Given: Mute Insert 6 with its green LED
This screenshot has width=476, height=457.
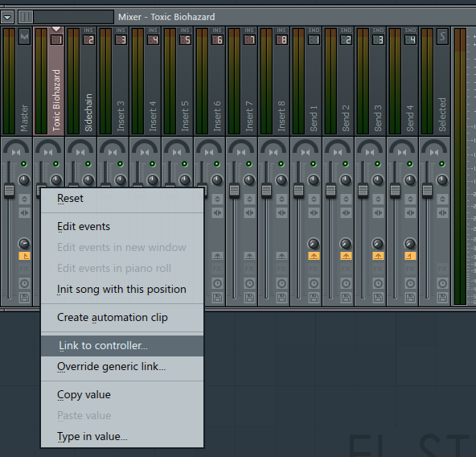Looking at the screenshot, I should 217,164.
